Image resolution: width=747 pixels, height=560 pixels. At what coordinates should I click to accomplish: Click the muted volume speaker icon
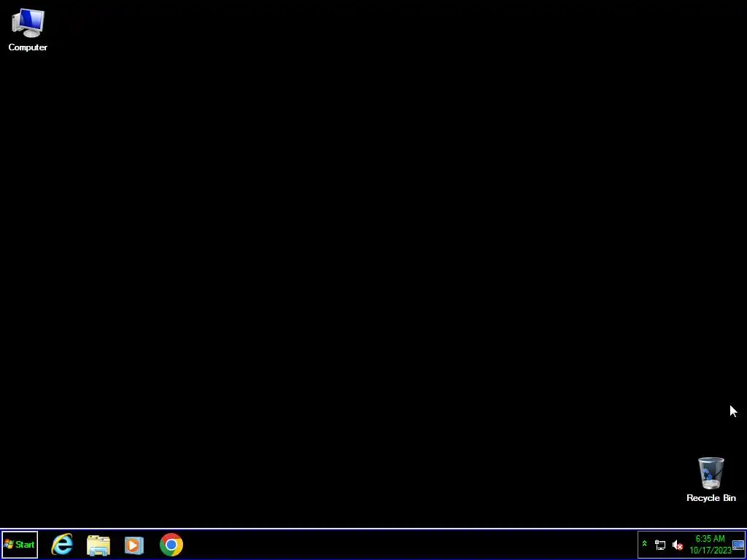[x=678, y=545]
